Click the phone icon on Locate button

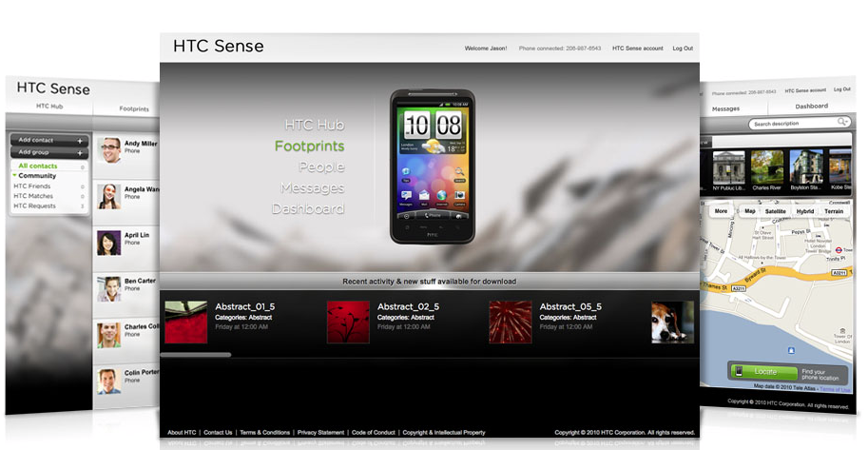(739, 371)
